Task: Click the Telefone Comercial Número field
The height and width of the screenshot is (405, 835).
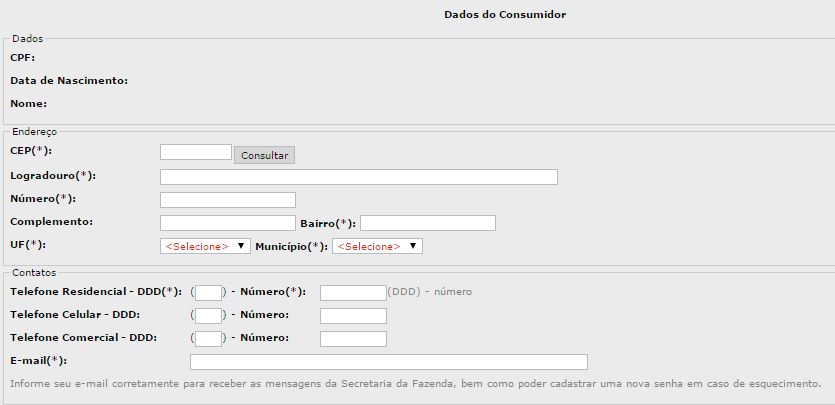Action: 352,339
